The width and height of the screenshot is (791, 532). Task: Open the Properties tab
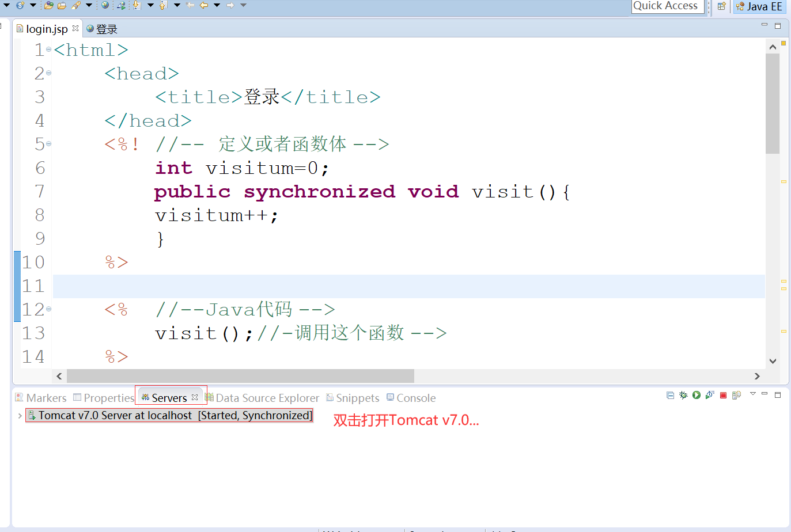pos(104,398)
